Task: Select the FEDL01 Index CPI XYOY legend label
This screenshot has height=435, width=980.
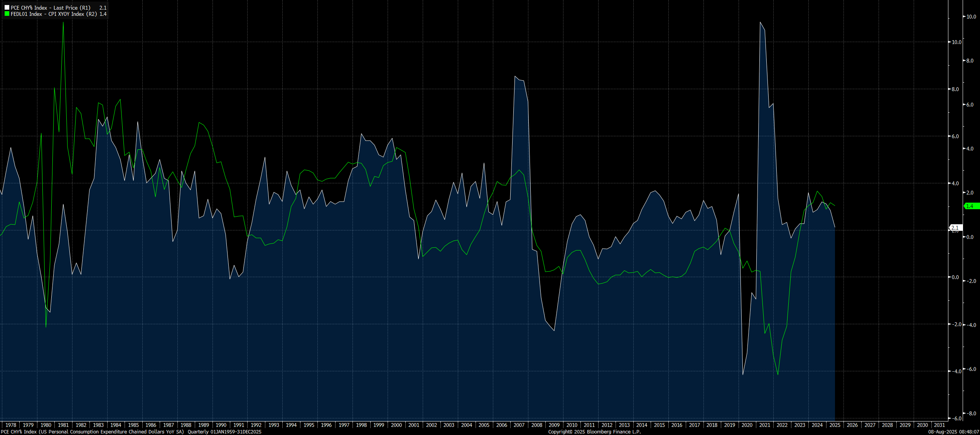Action: pos(54,14)
